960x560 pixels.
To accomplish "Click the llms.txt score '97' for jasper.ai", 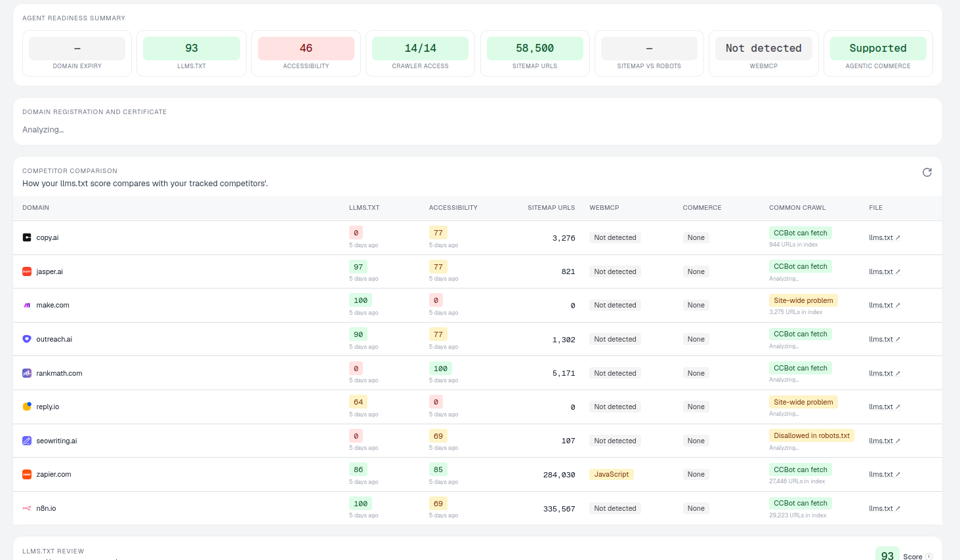I will [358, 267].
